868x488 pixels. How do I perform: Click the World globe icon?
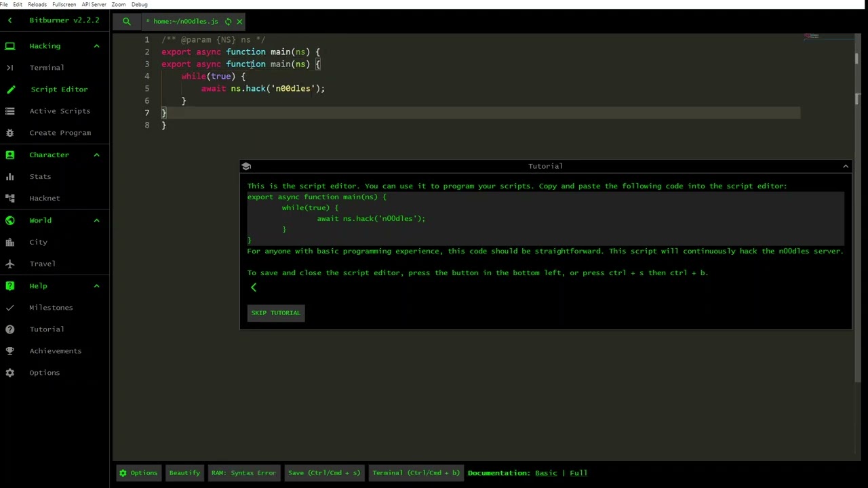10,220
